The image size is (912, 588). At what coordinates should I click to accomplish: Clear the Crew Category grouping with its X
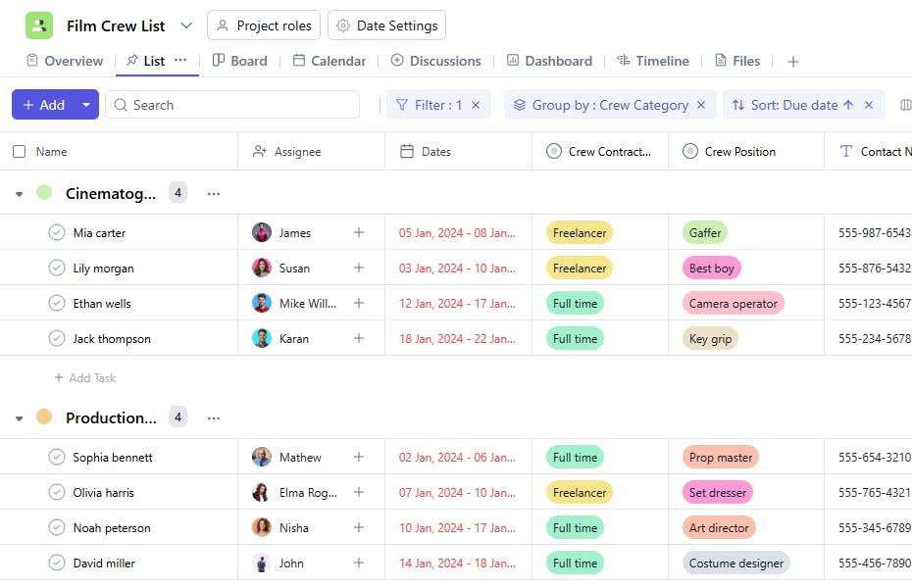tap(701, 105)
